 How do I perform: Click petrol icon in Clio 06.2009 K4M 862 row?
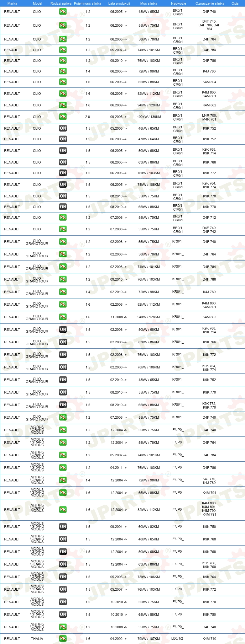pyautogui.click(x=63, y=105)
